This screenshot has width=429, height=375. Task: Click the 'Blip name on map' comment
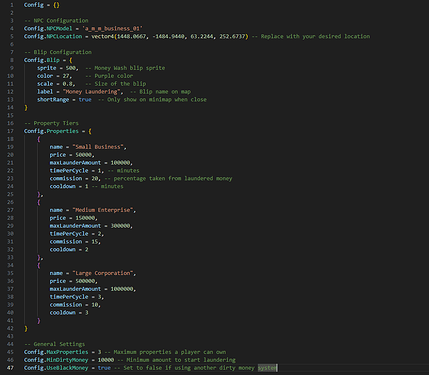pos(165,92)
